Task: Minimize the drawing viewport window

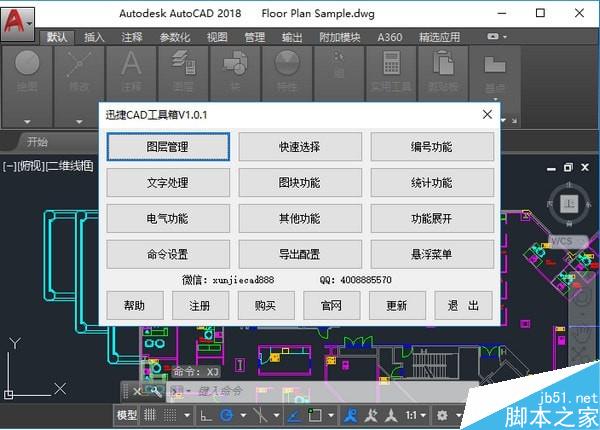Action: click(x=551, y=168)
